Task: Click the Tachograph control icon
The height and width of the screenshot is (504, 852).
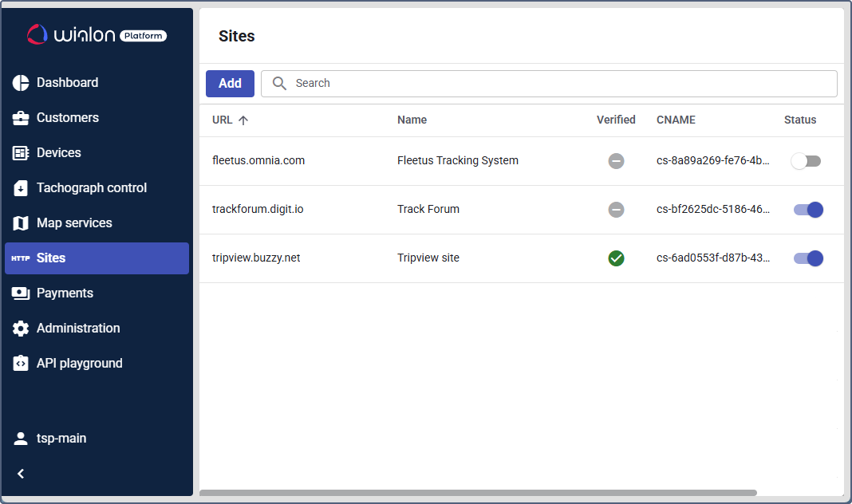Action: 21,188
